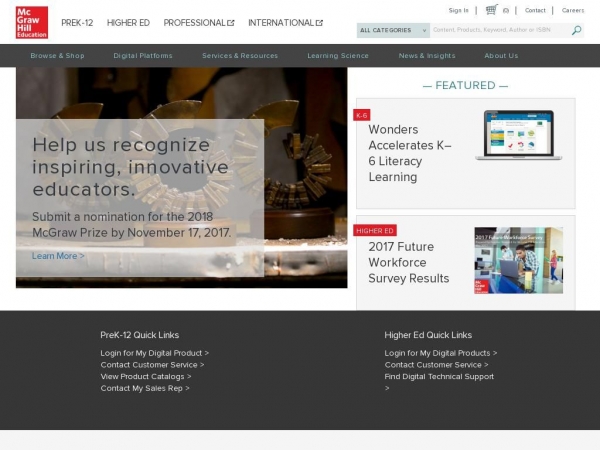Click Higher Ed Contact Customer Service

tap(437, 365)
